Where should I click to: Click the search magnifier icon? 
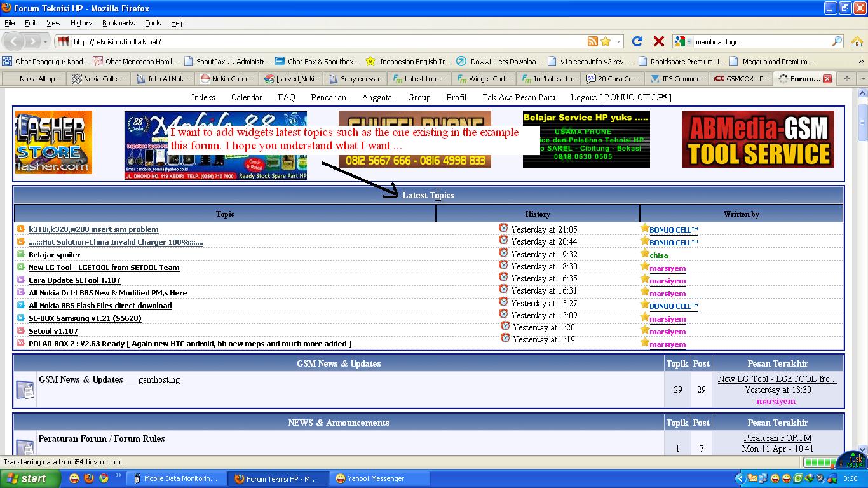pyautogui.click(x=837, y=41)
